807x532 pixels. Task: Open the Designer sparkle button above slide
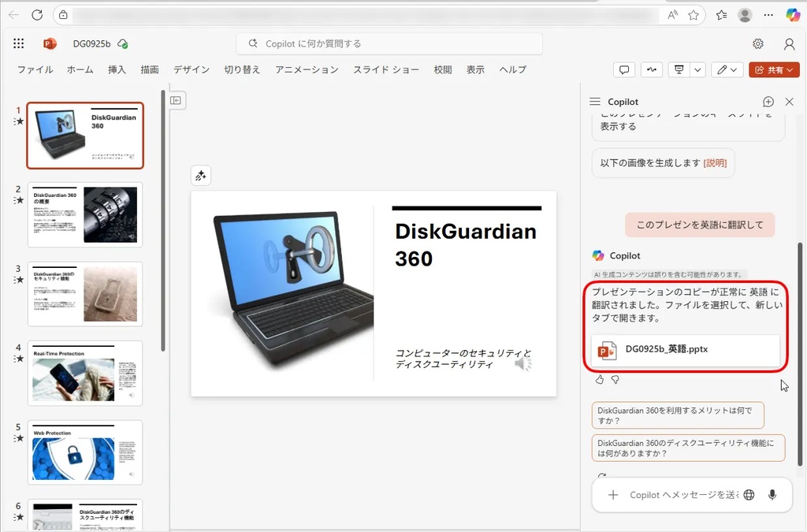pos(201,176)
